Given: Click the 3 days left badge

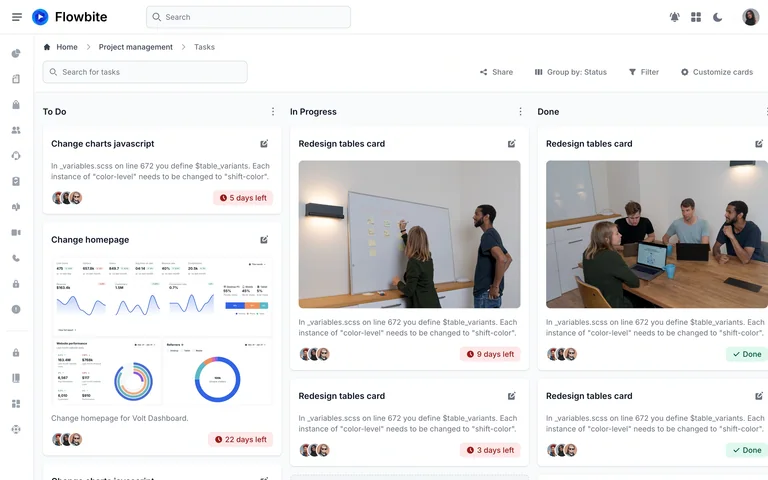Looking at the screenshot, I should 490,450.
